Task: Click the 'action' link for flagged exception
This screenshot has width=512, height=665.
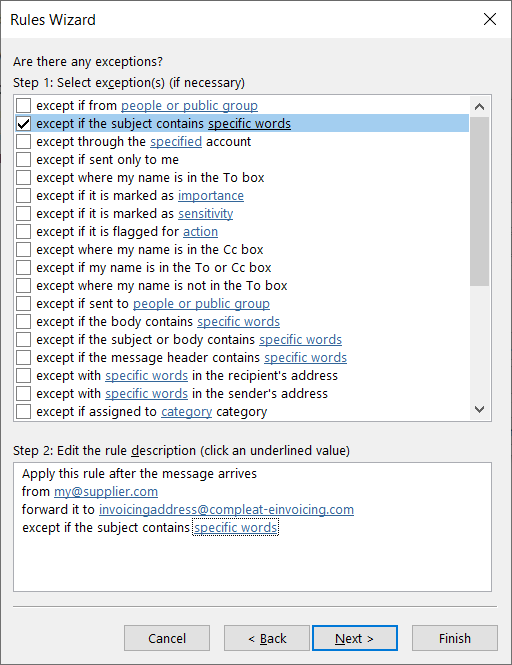Action: pos(200,232)
